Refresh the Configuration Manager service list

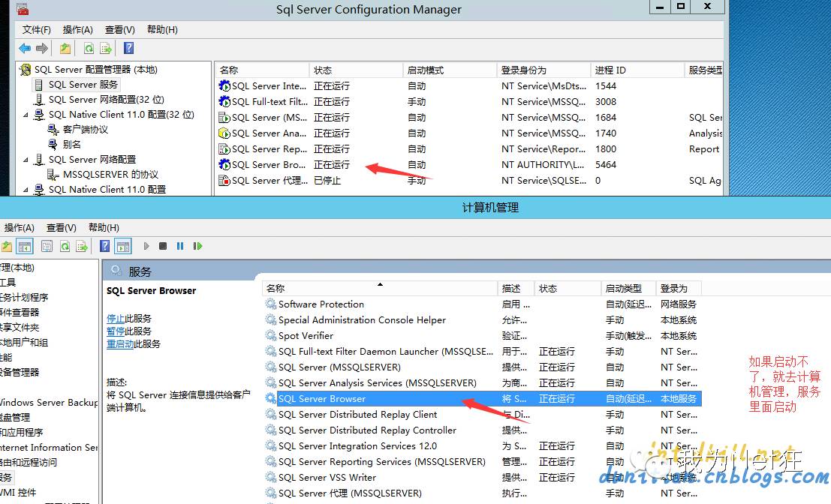pyautogui.click(x=89, y=49)
